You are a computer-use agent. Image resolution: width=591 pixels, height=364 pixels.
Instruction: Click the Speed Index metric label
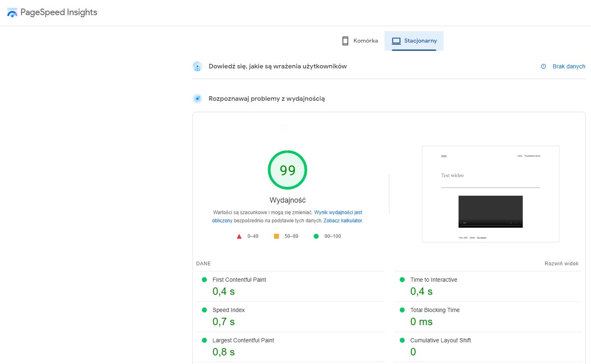(229, 310)
